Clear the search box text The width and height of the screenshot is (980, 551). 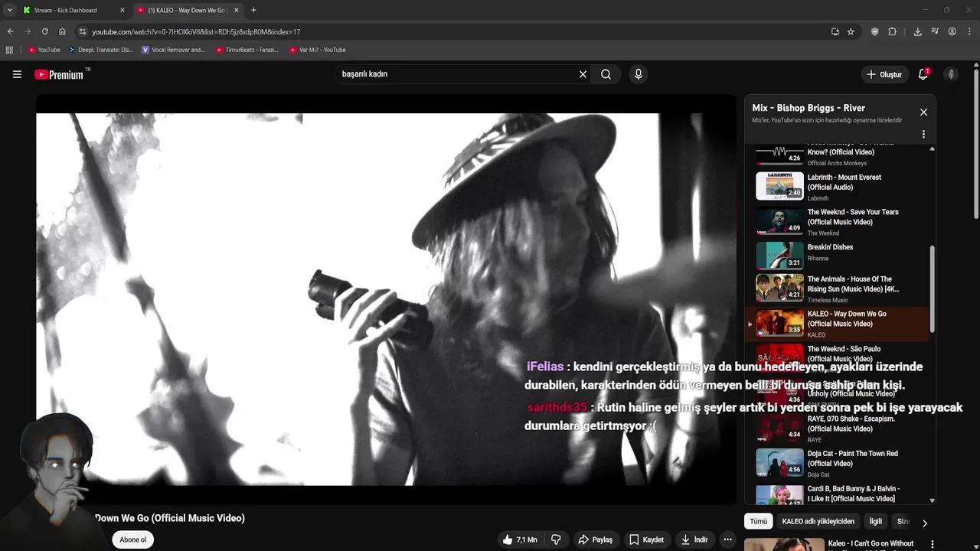[583, 74]
